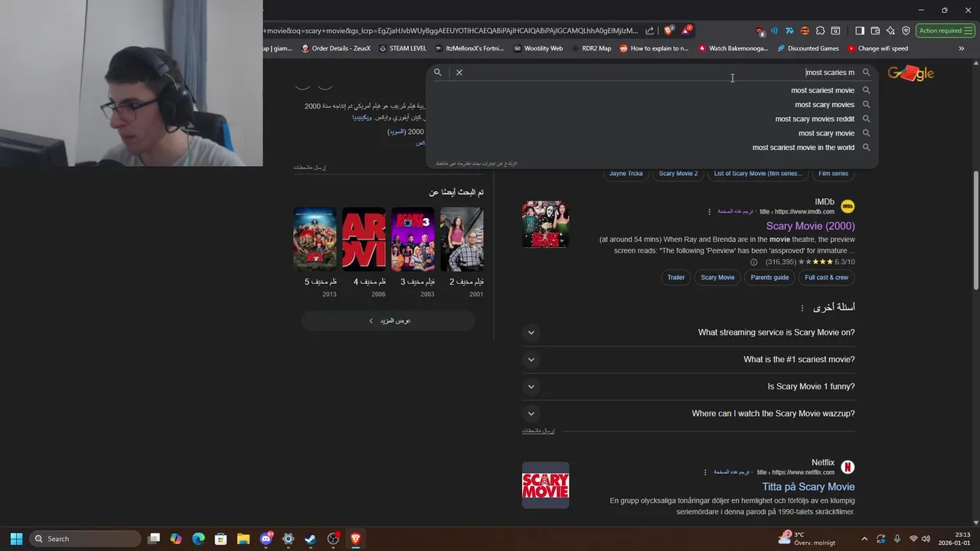The height and width of the screenshot is (551, 980).
Task: Open Discord from the taskbar
Action: coord(266,539)
